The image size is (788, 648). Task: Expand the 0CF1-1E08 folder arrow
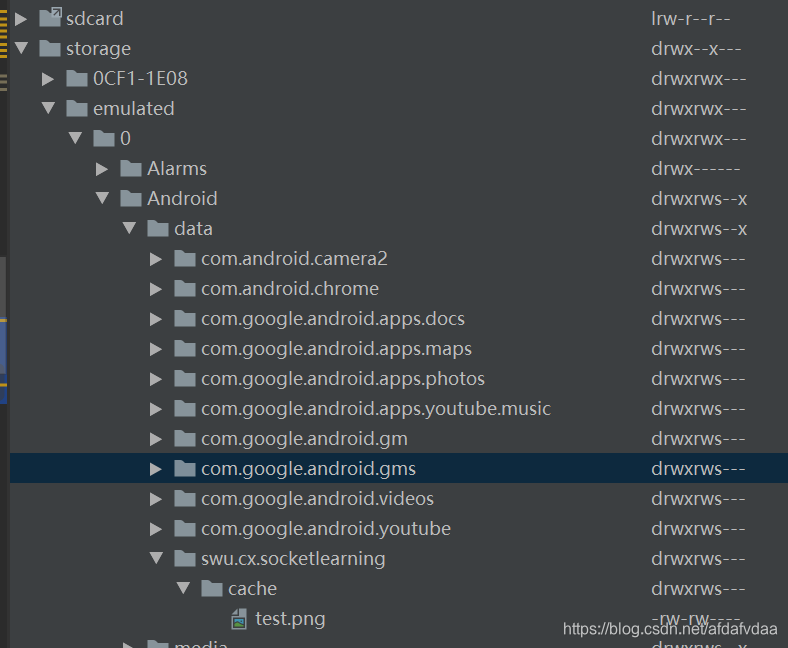click(x=48, y=79)
